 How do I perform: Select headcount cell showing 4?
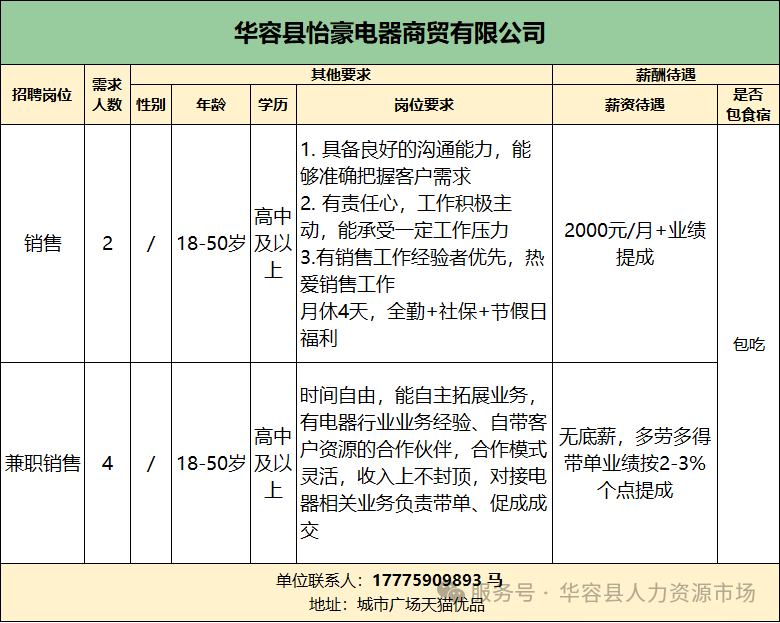pos(107,463)
